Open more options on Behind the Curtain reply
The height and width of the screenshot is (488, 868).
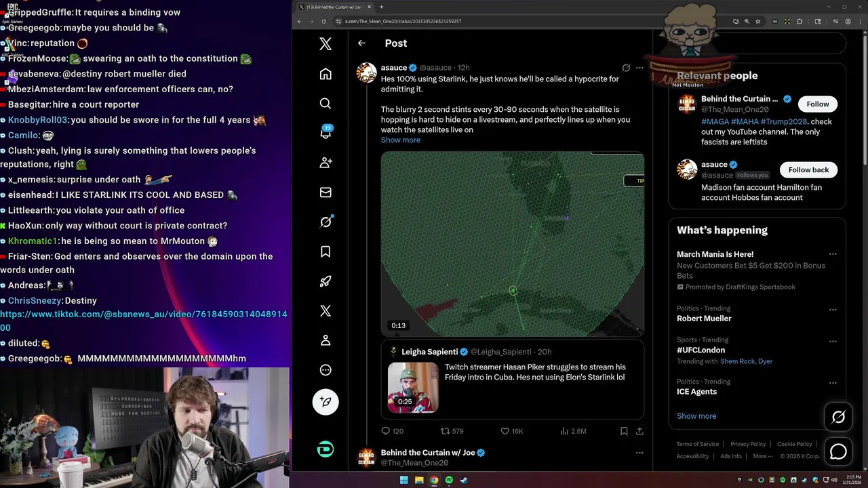639,453
